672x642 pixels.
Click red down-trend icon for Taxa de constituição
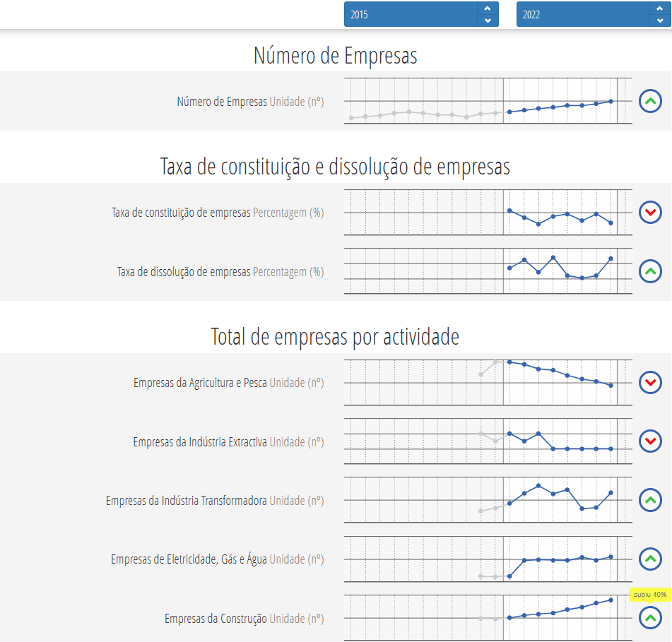pyautogui.click(x=650, y=212)
